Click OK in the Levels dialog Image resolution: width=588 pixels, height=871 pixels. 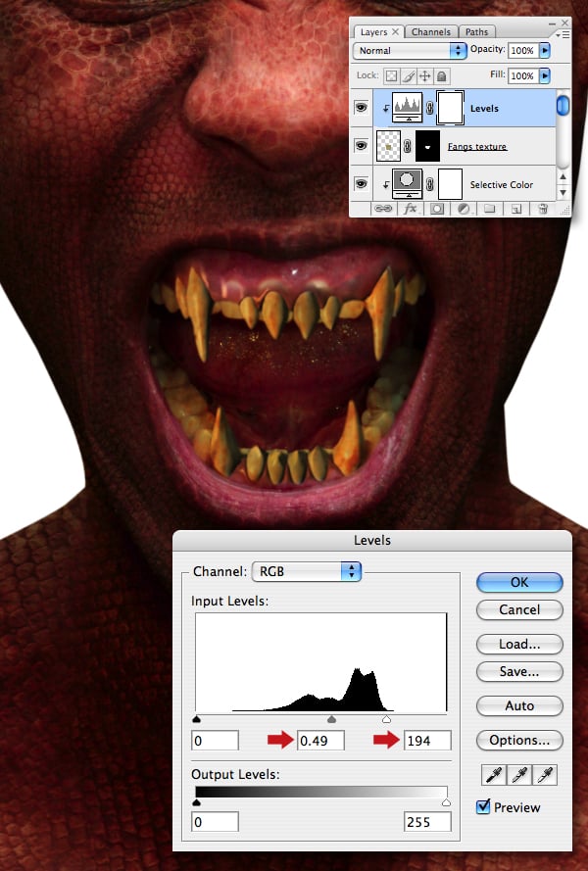[519, 582]
